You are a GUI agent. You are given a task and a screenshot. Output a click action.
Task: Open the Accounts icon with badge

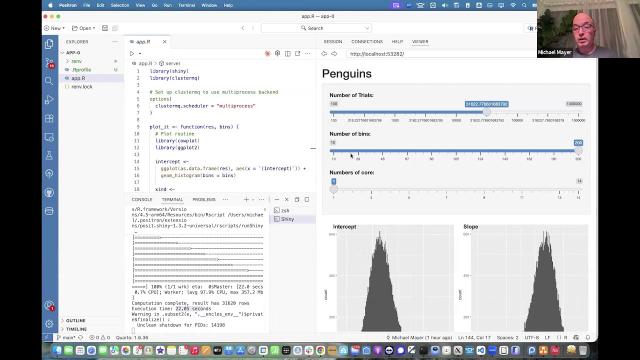click(x=49, y=305)
